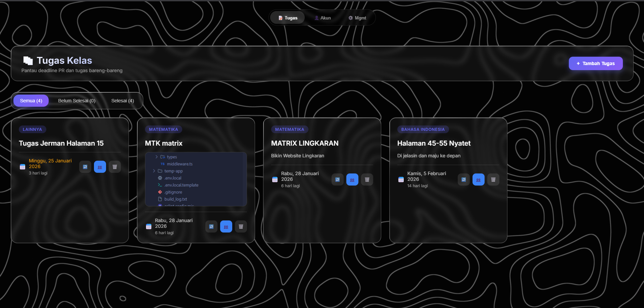Click the Tambah Tugas button
The width and height of the screenshot is (644, 308).
coord(596,63)
